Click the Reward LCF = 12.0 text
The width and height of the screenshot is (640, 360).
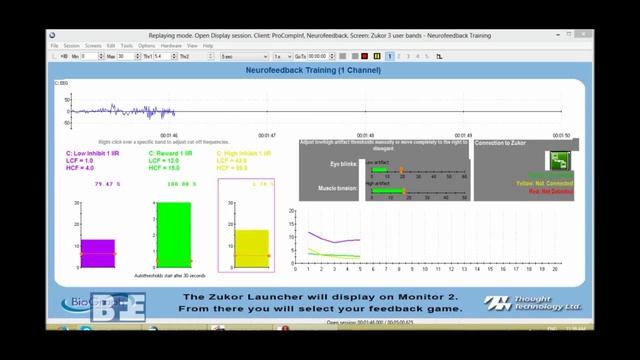164,161
